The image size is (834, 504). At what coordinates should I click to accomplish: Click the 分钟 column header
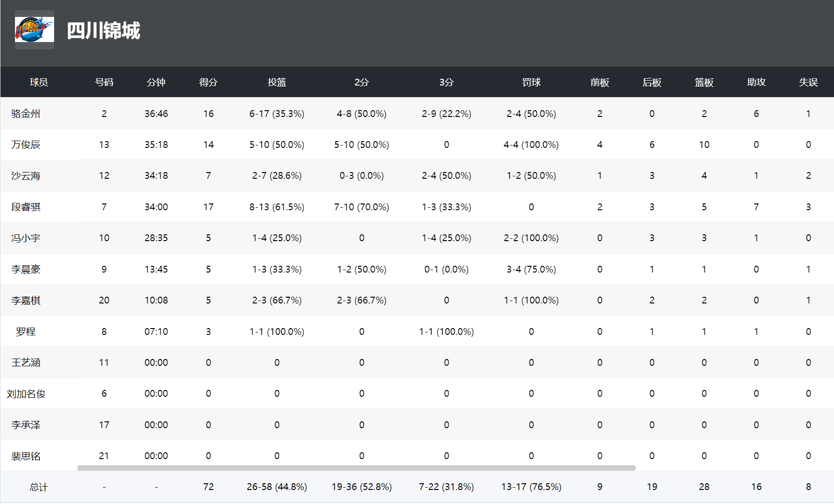click(156, 82)
